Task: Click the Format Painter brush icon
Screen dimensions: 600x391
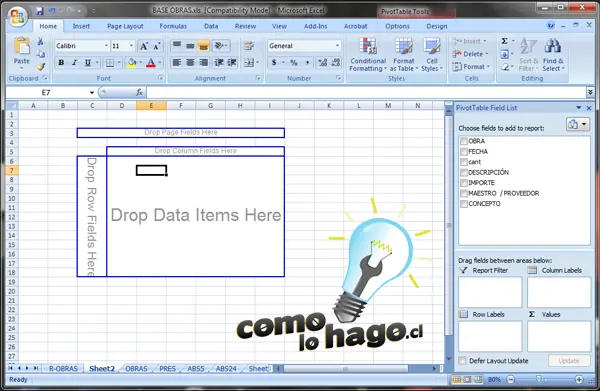Action: [41, 67]
